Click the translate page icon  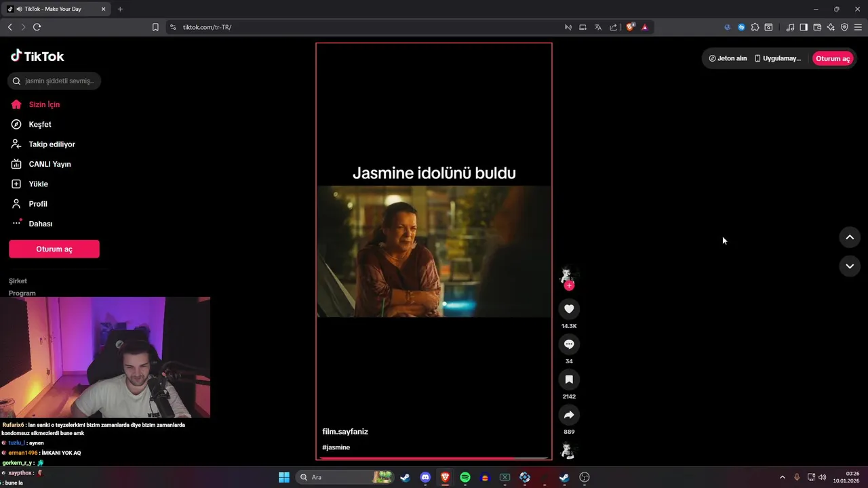coord(598,27)
